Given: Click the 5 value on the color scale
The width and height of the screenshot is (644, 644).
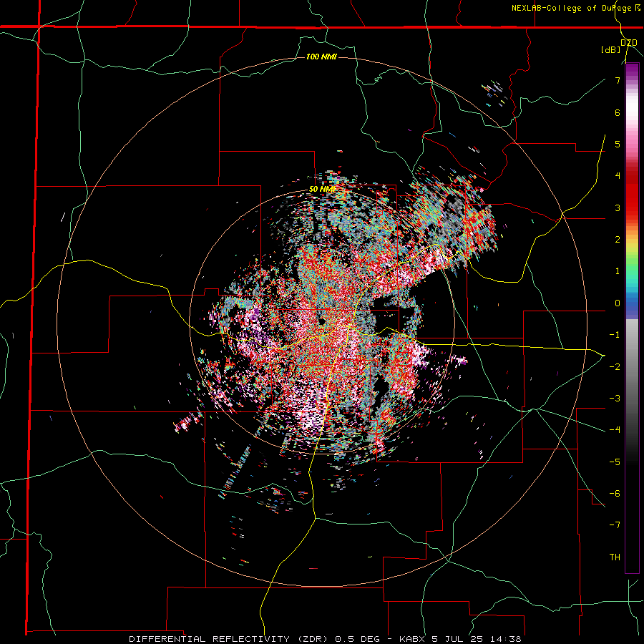Looking at the screenshot, I should coord(618,144).
